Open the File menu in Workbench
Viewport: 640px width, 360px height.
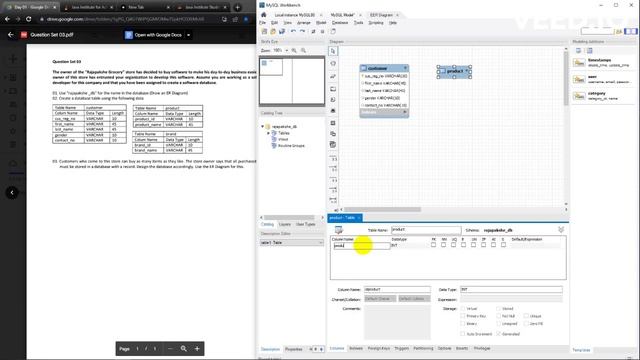click(x=262, y=23)
